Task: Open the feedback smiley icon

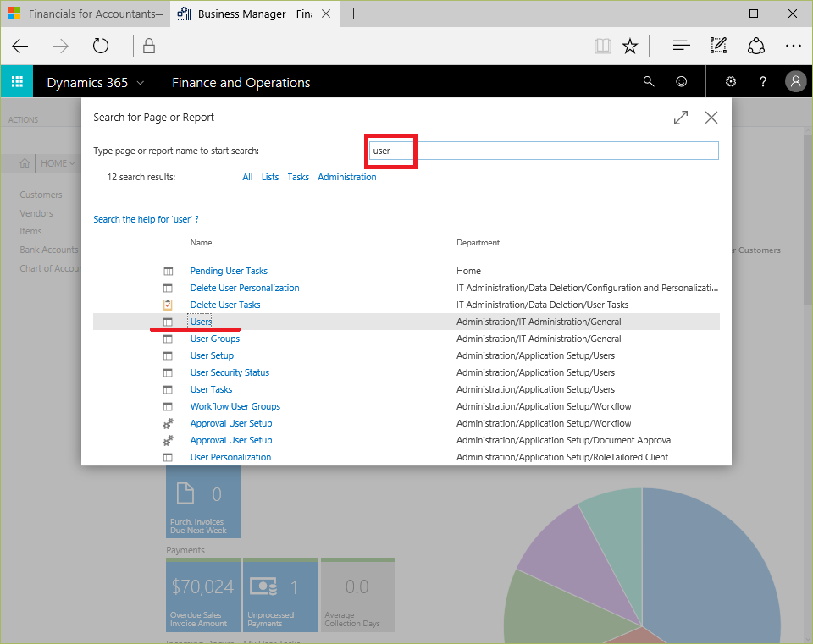Action: pos(681,81)
